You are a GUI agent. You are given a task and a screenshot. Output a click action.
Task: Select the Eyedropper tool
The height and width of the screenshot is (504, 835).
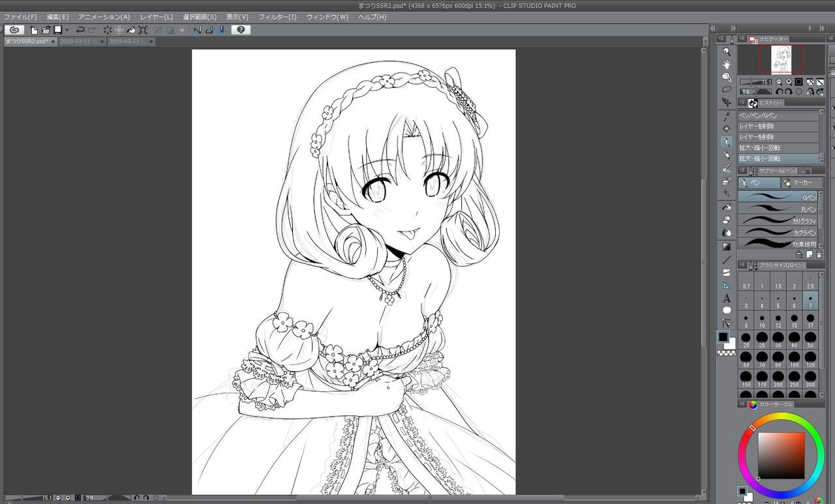pyautogui.click(x=727, y=116)
